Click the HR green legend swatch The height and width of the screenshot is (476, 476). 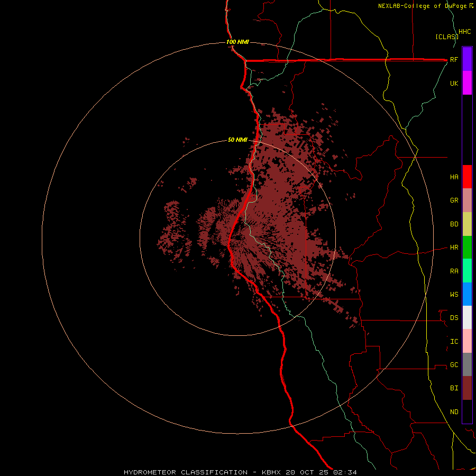[x=467, y=248]
